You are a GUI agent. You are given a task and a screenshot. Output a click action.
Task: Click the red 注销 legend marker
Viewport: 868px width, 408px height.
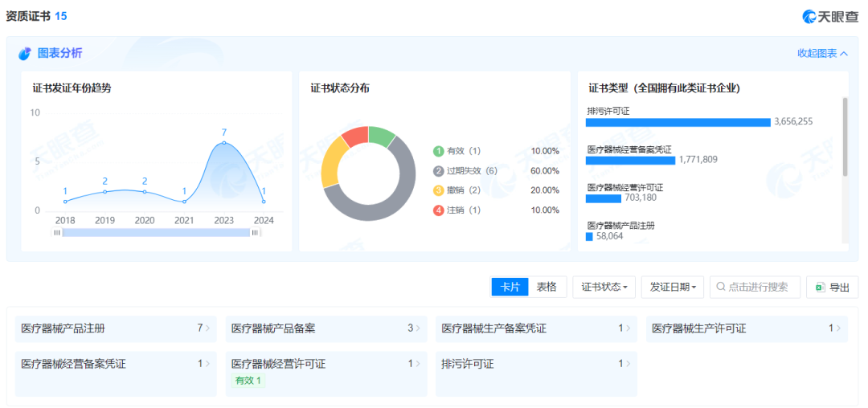click(x=438, y=210)
